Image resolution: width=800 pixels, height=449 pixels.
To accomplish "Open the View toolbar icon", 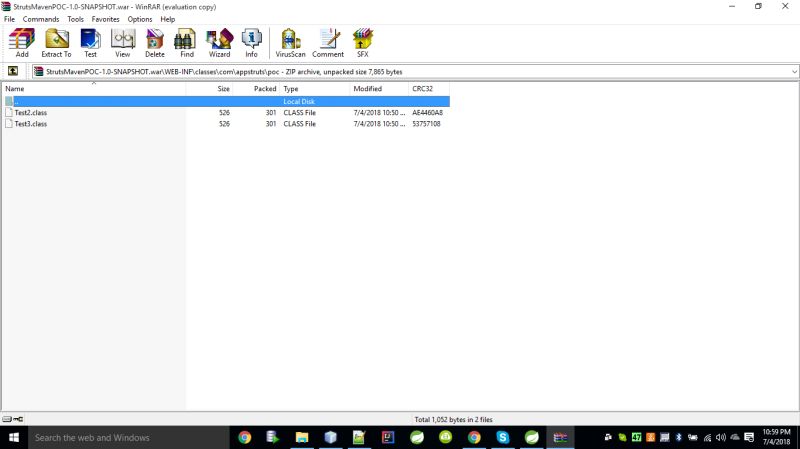I will coord(122,43).
